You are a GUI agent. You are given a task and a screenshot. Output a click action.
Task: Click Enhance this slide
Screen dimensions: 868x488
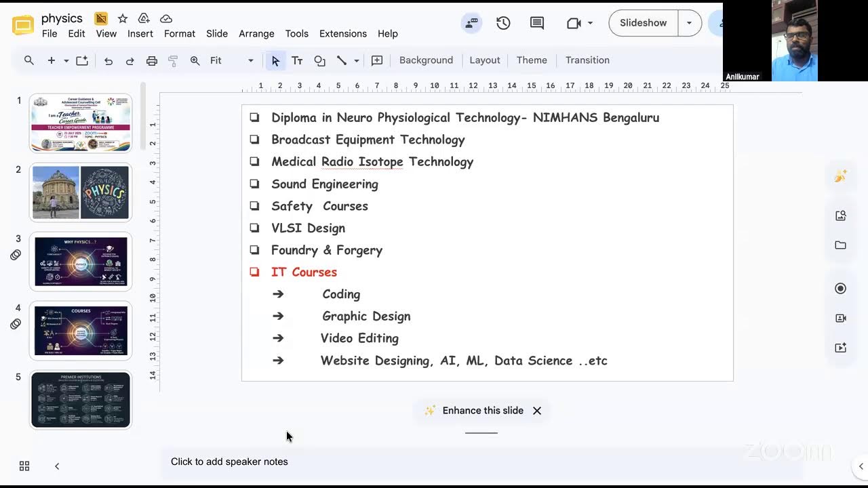click(474, 411)
